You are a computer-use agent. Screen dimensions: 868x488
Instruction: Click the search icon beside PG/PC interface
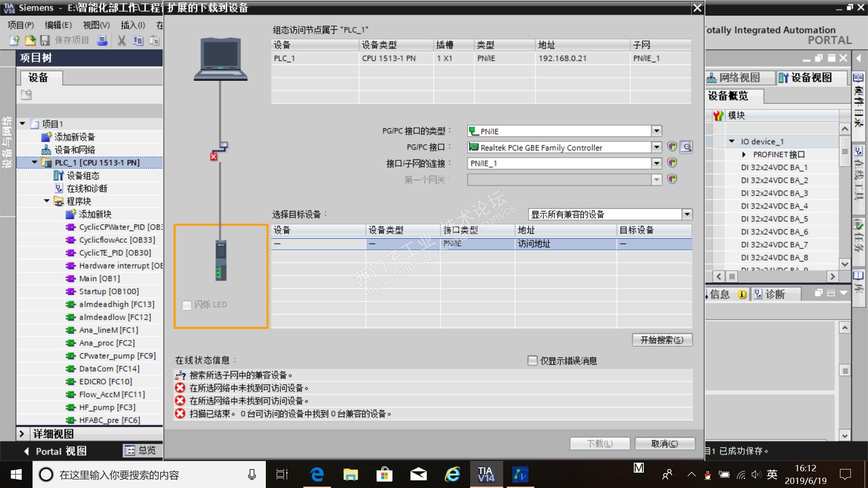(x=686, y=147)
